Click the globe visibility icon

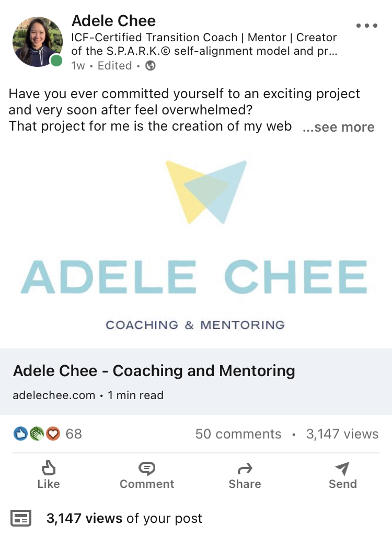click(151, 65)
